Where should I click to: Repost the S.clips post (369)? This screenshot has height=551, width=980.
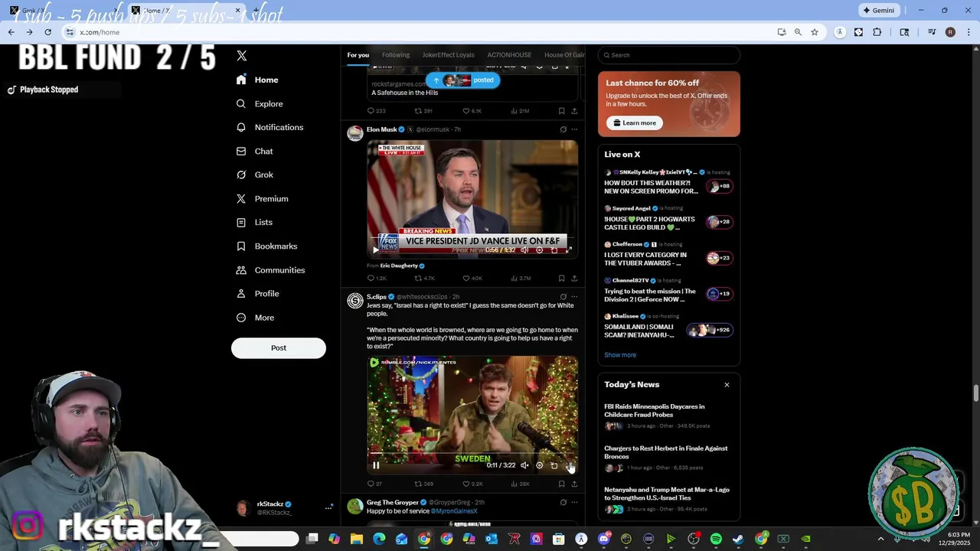tap(424, 484)
